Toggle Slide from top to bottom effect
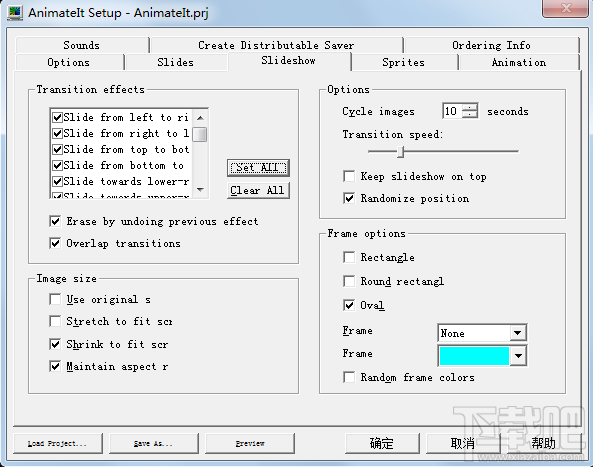The image size is (593, 467). click(57, 149)
